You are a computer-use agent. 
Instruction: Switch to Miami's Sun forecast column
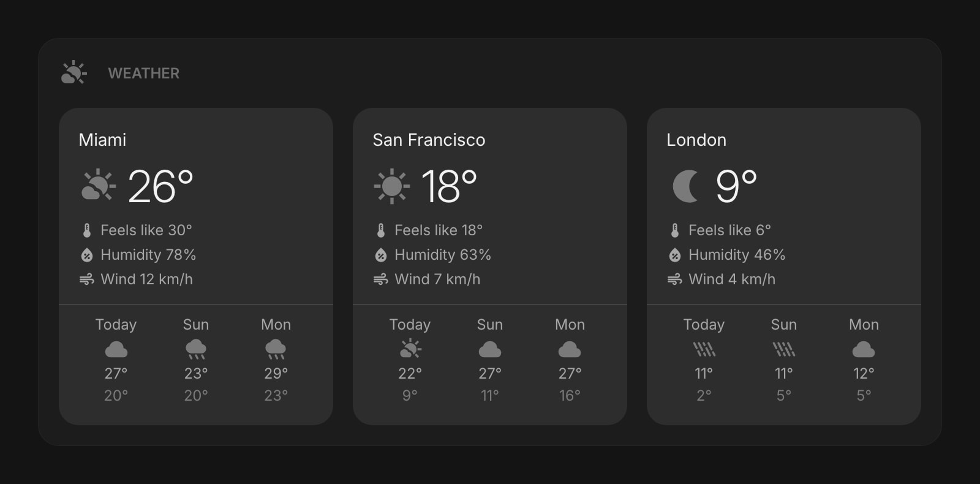click(x=195, y=358)
